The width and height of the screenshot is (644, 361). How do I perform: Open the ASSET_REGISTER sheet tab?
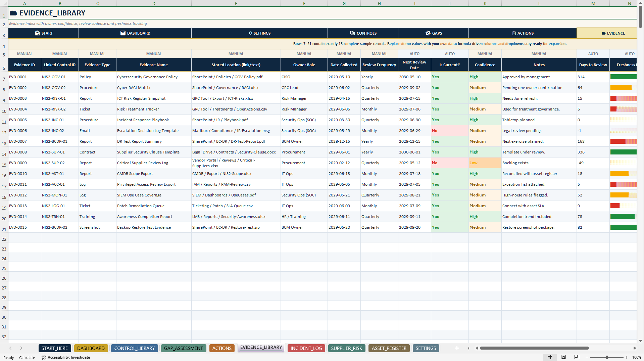(389, 348)
